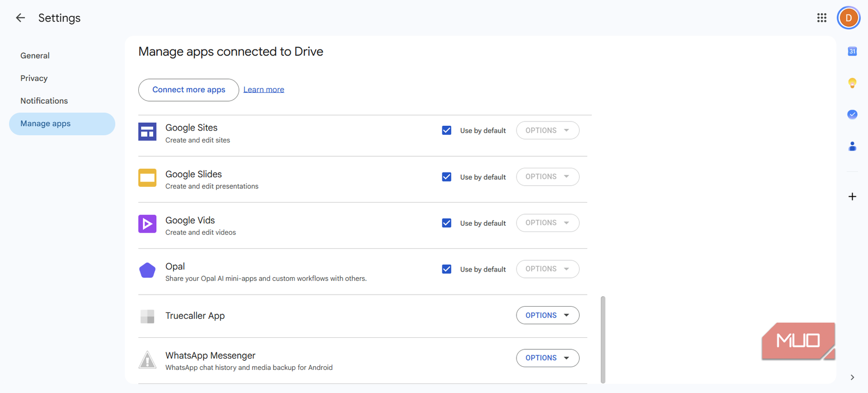
Task: Uncheck Use by default for Google Sites
Action: click(447, 130)
